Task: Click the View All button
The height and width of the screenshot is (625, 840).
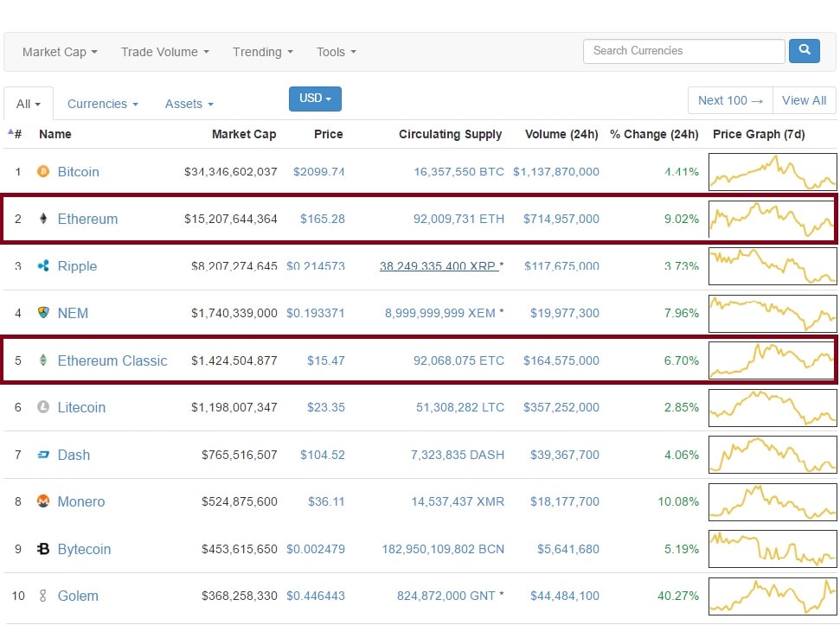Action: [x=804, y=100]
